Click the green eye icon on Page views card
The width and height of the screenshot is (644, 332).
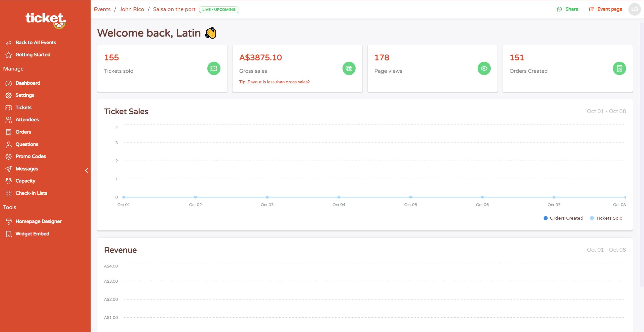484,68
